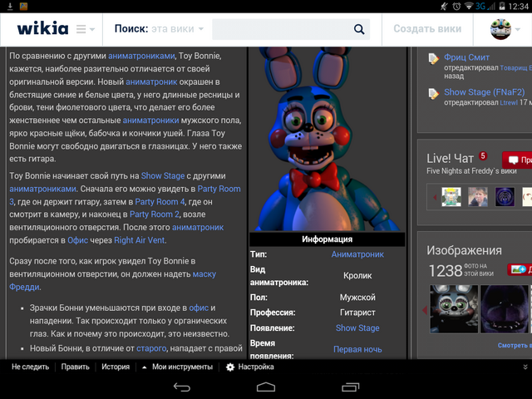Tap Android recent apps button
532x399 pixels.
pyautogui.click(x=350, y=387)
